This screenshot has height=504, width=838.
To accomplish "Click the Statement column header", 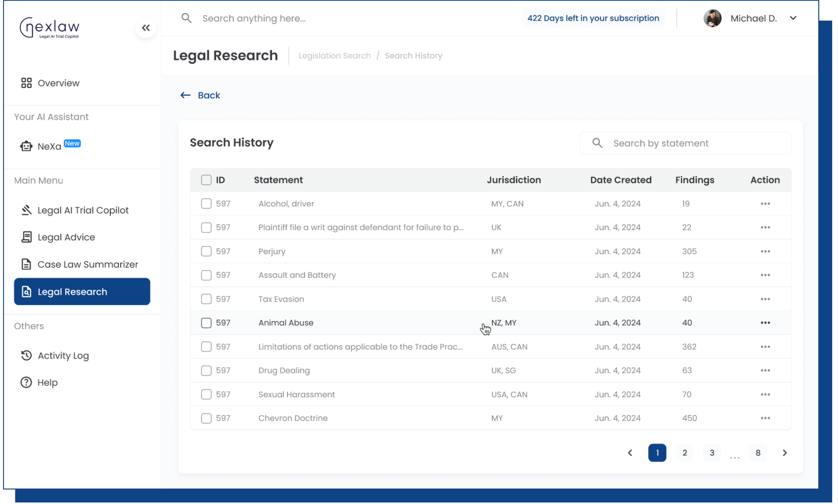I will pyautogui.click(x=278, y=180).
